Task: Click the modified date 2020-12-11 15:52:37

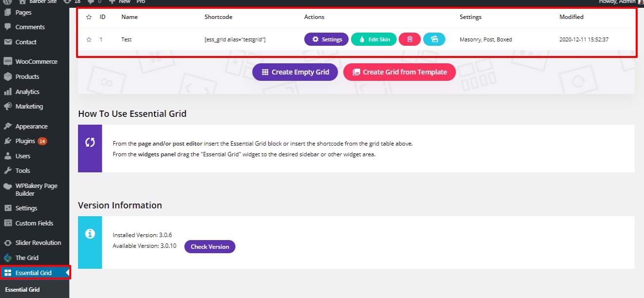Action: pos(584,39)
